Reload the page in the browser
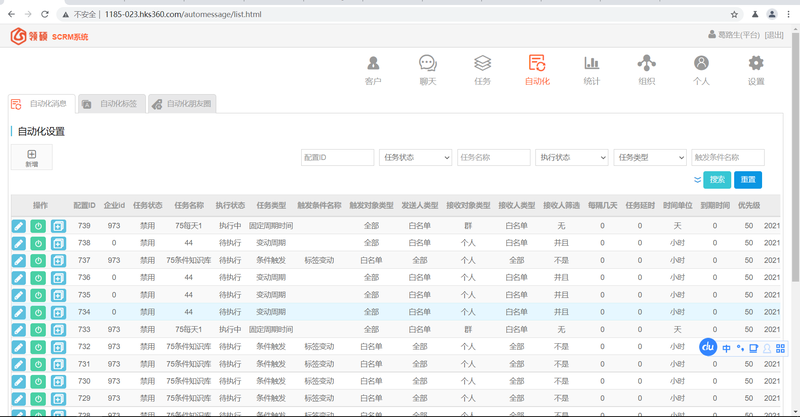The width and height of the screenshot is (800, 417). pos(45,14)
